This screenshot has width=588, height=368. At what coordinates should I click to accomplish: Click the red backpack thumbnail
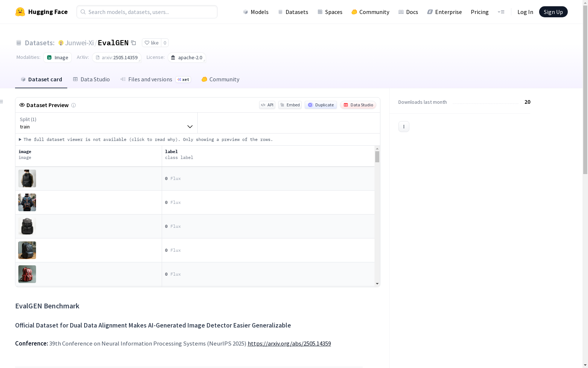pos(27,274)
